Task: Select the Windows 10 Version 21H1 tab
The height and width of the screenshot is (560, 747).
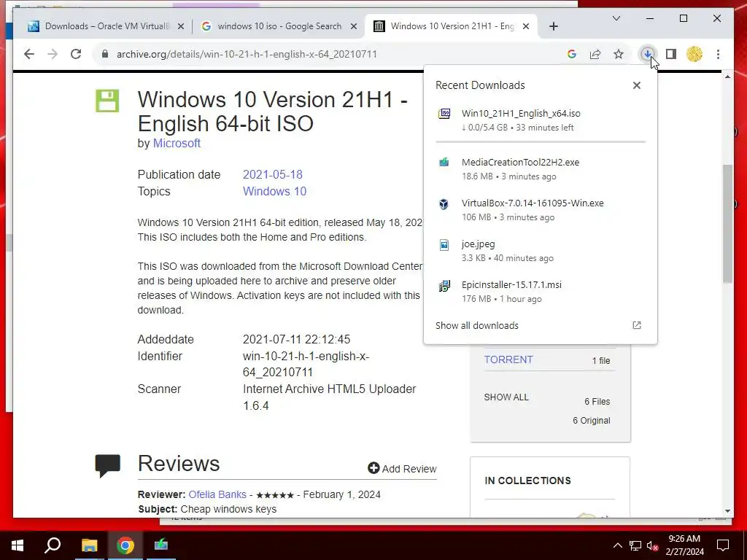Action: [x=451, y=26]
